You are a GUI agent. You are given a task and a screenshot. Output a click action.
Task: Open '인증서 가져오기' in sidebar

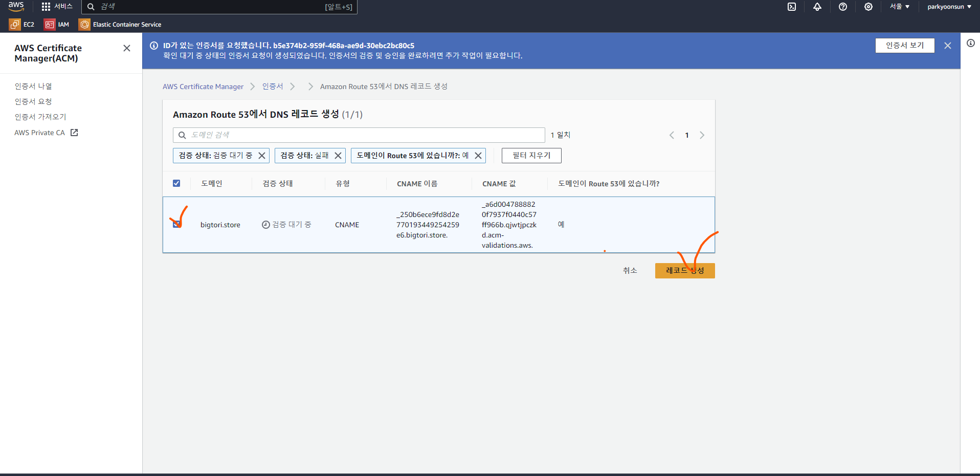pyautogui.click(x=40, y=117)
